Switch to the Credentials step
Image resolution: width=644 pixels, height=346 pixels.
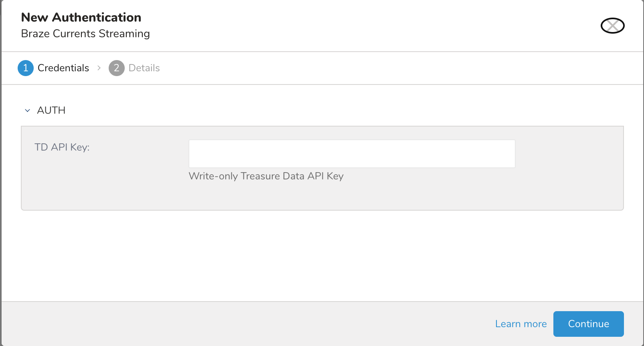(63, 68)
